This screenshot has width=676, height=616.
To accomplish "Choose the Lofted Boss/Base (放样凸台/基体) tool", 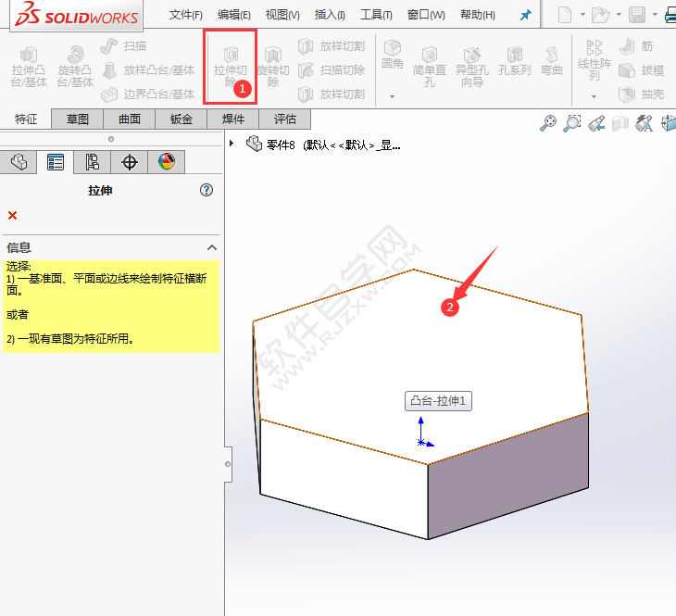I will (148, 69).
